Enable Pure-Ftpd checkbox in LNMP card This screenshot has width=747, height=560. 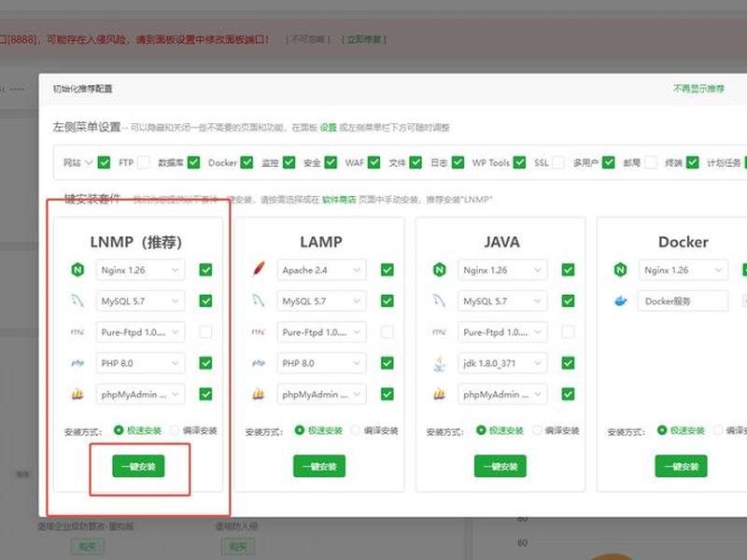click(x=205, y=332)
